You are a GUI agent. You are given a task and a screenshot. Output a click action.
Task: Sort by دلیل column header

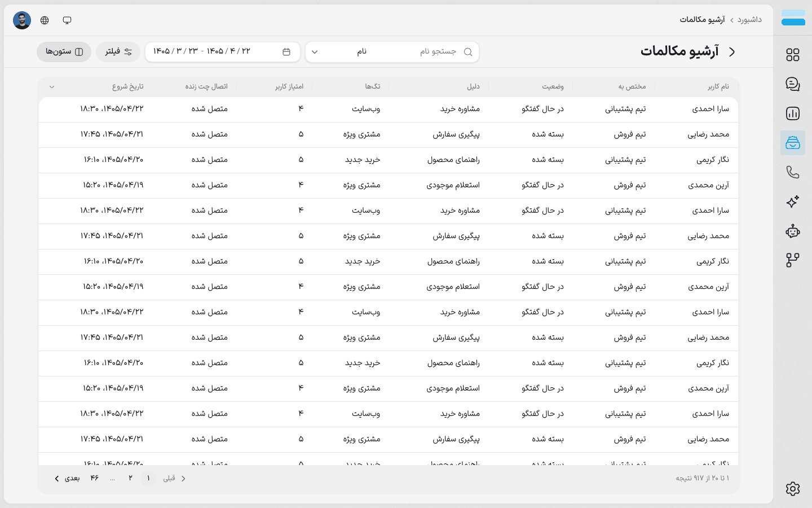pyautogui.click(x=473, y=86)
